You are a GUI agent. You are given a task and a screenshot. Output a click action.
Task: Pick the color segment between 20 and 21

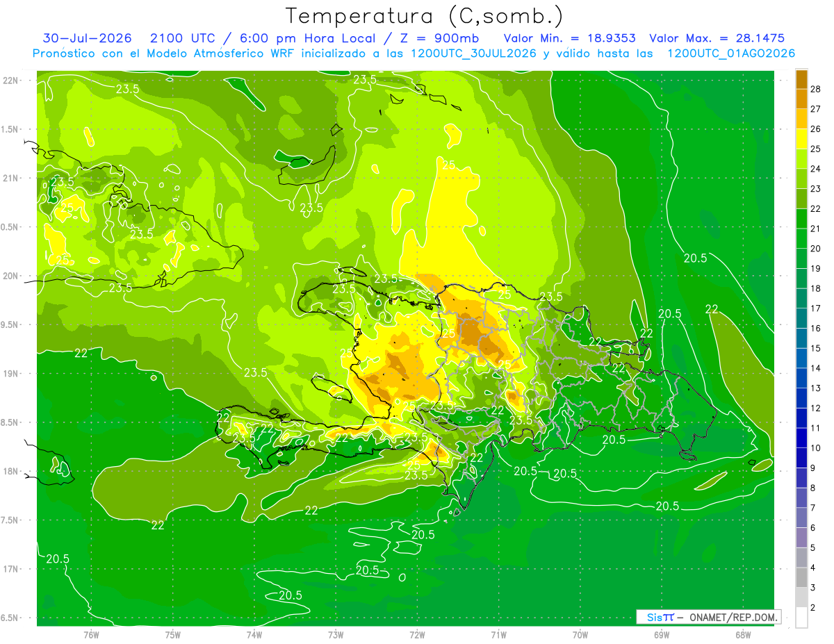tap(801, 239)
